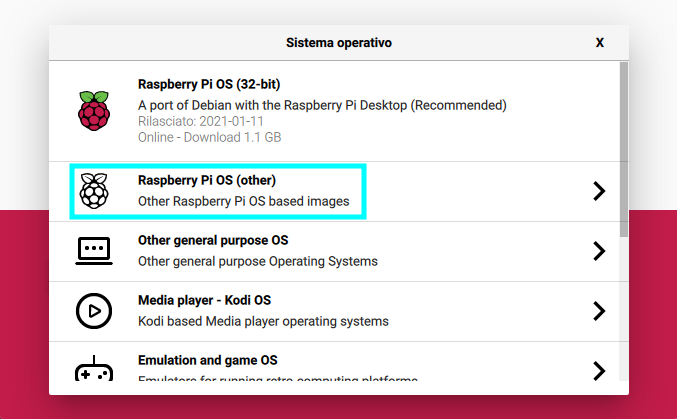The height and width of the screenshot is (419, 677).
Task: Click 'Other general purpose Operating Systems' description
Action: (258, 261)
